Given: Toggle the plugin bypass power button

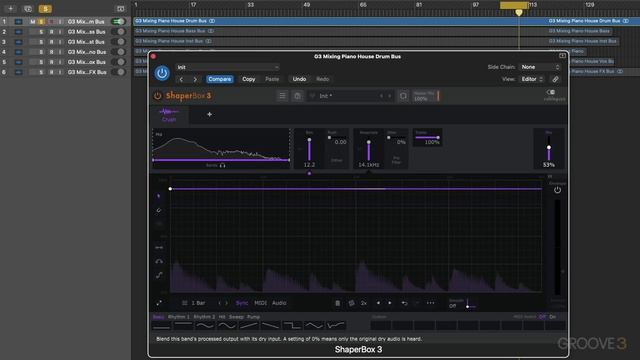Looking at the screenshot, I should [x=162, y=73].
